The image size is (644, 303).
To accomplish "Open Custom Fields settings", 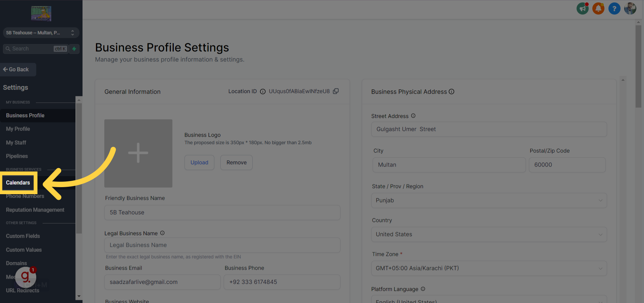I will pos(23,236).
